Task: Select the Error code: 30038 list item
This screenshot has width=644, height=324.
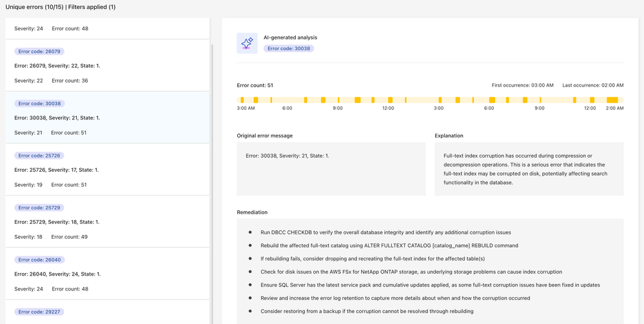Action: pos(107,117)
